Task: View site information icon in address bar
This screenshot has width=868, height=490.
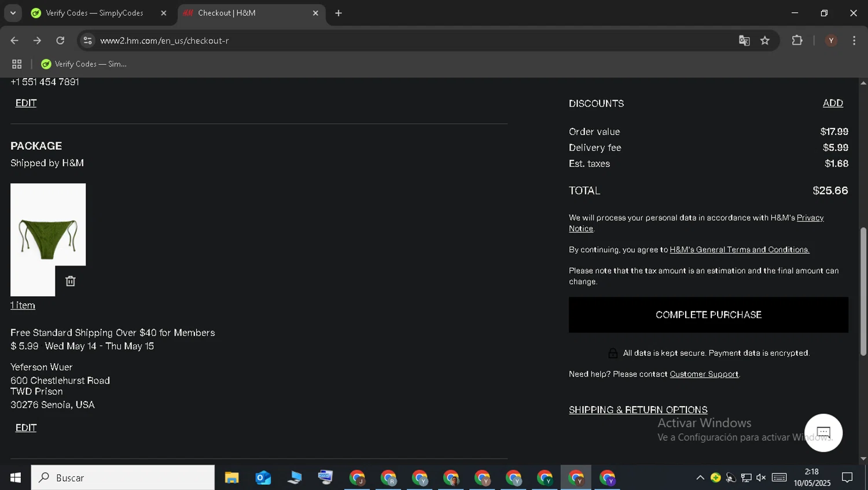Action: click(87, 40)
